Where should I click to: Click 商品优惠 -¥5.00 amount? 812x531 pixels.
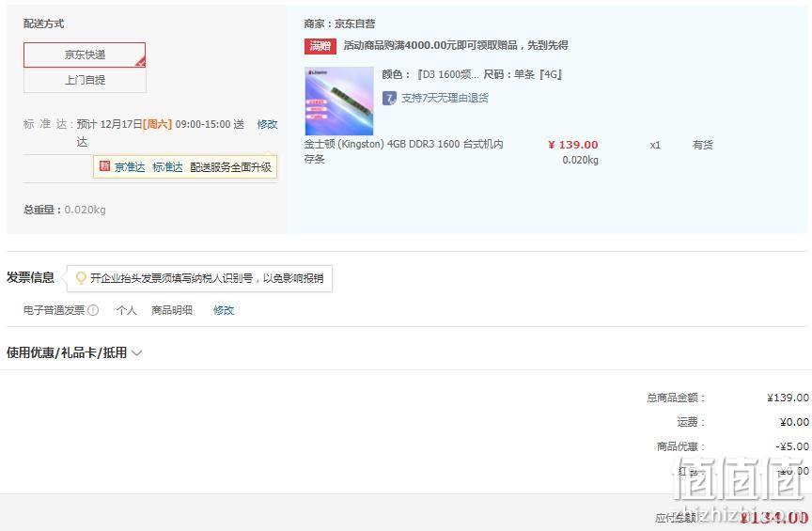coord(792,446)
